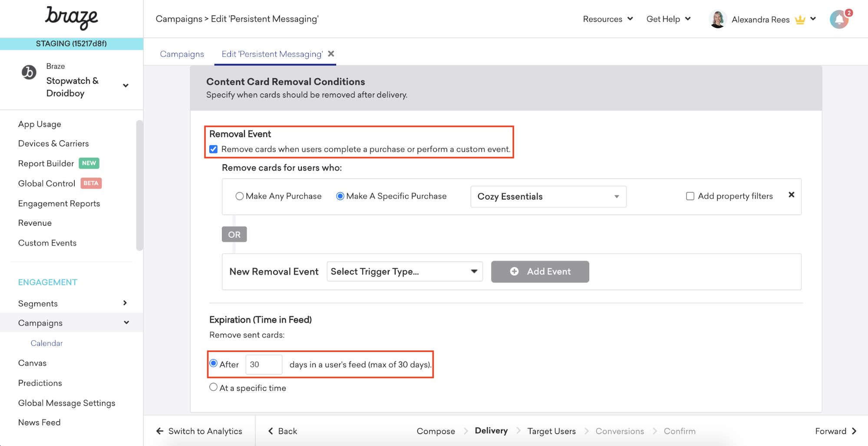
Task: Open the user account dropdown arrow
Action: pos(813,19)
